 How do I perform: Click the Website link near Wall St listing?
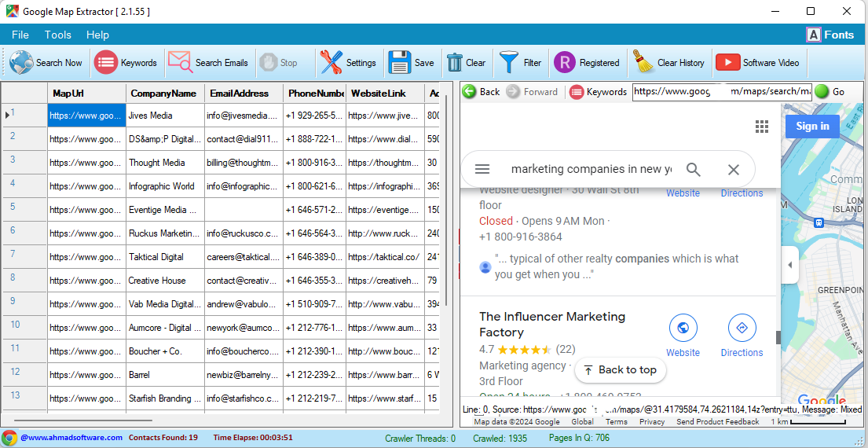pyautogui.click(x=683, y=193)
